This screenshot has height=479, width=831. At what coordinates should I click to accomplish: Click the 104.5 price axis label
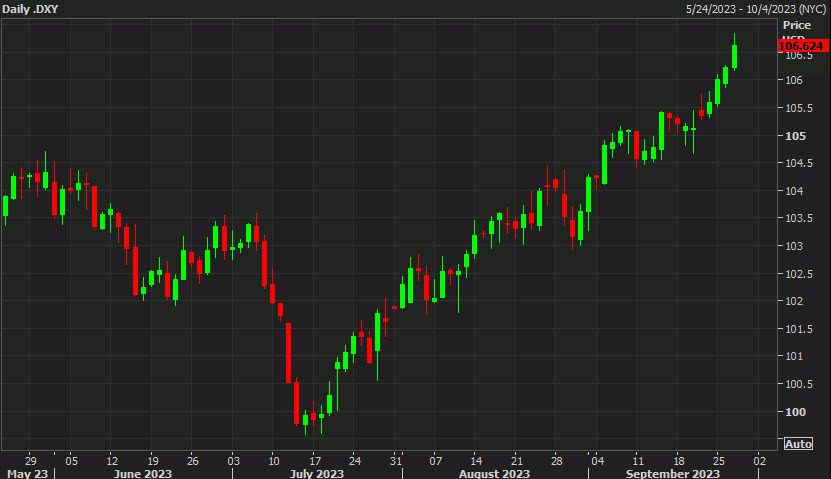(798, 163)
